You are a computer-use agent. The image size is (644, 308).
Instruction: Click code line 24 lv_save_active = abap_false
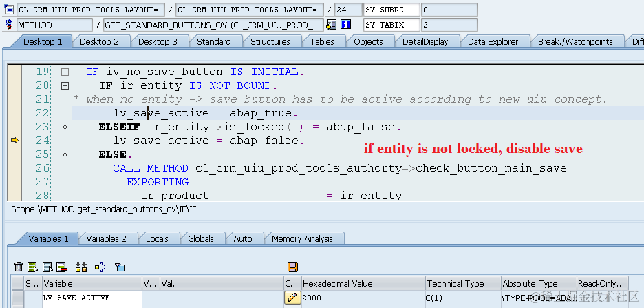pos(209,141)
